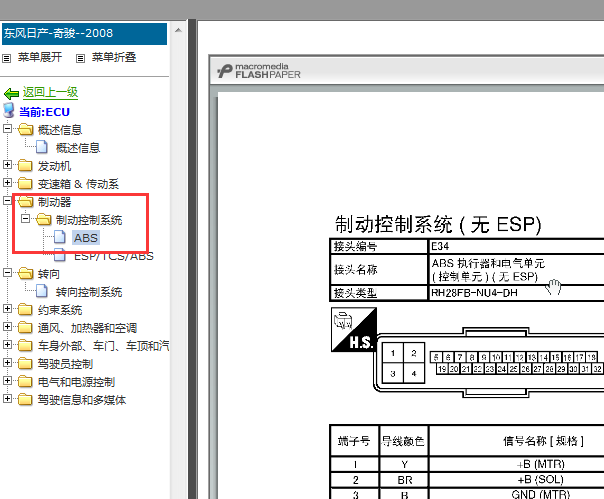The image size is (604, 499).
Task: Click the 约束系统 folder icon
Action: pos(25,309)
